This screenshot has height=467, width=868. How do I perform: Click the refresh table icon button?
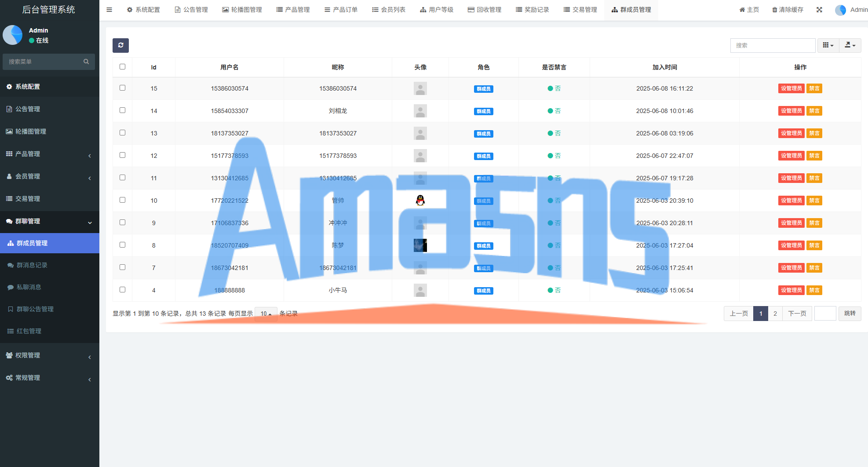pyautogui.click(x=120, y=45)
